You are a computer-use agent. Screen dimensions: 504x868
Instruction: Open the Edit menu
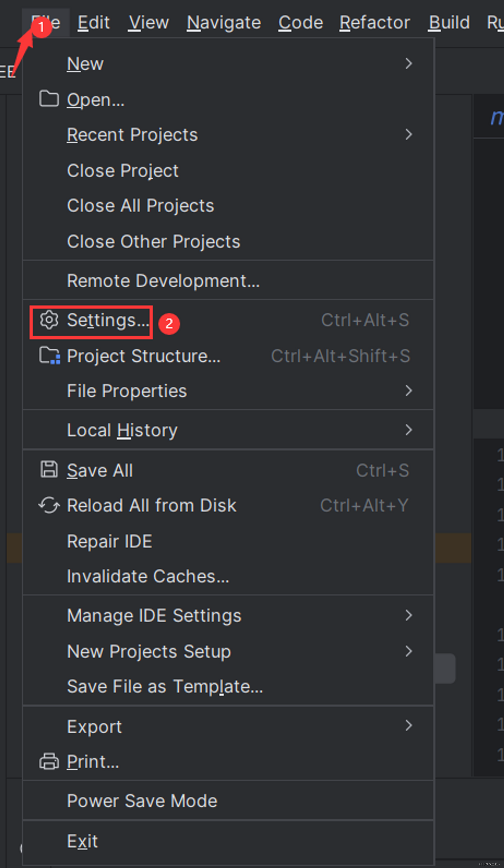click(x=93, y=23)
